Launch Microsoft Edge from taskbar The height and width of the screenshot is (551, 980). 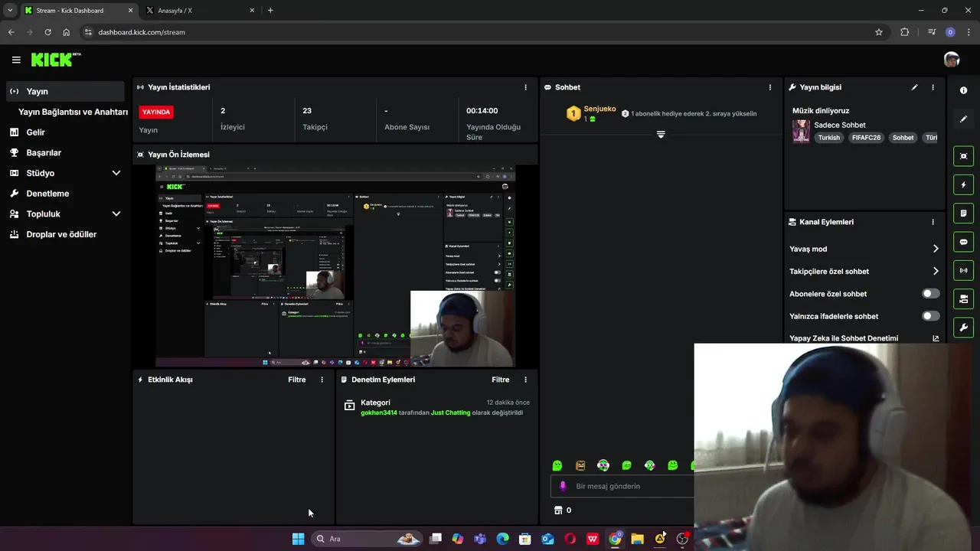tap(502, 539)
